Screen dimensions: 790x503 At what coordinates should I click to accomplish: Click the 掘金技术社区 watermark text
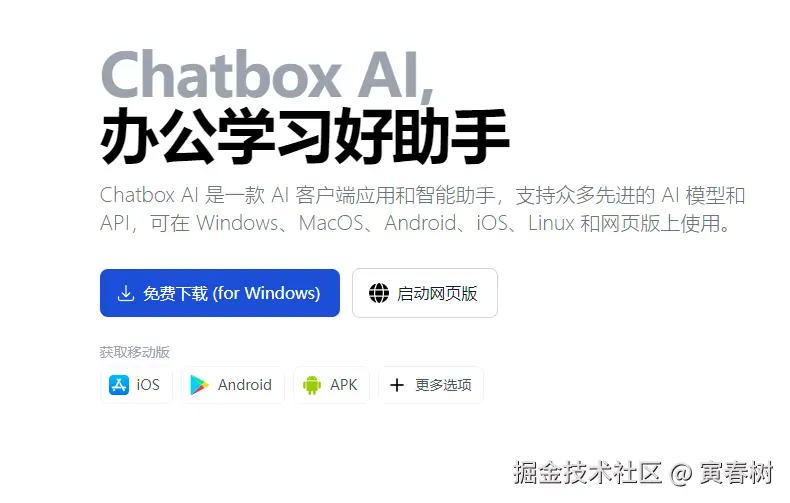coord(587,473)
